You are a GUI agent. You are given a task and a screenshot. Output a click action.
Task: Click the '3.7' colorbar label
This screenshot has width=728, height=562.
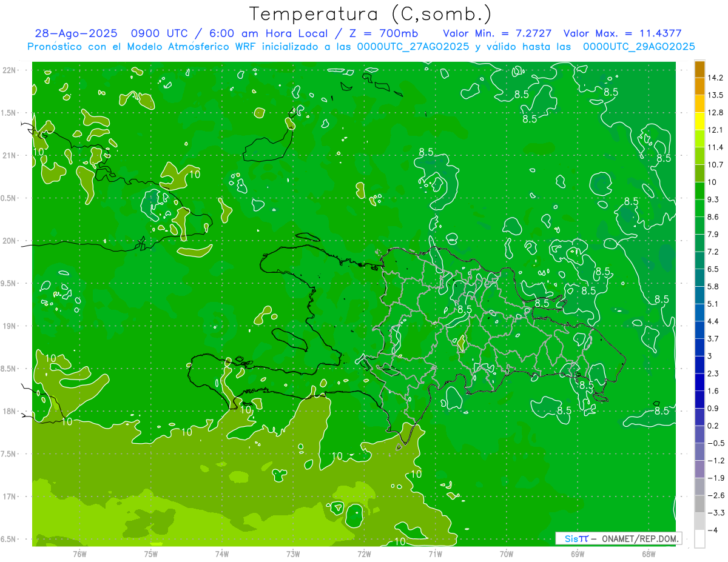[x=713, y=338]
